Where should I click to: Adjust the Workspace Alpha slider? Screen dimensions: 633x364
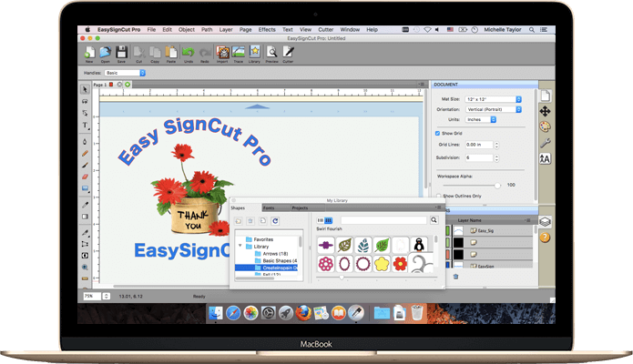[x=497, y=186]
